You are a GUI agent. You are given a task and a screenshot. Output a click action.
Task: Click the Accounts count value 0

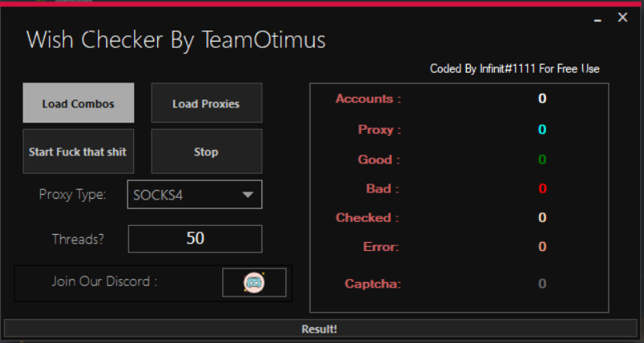pyautogui.click(x=542, y=99)
